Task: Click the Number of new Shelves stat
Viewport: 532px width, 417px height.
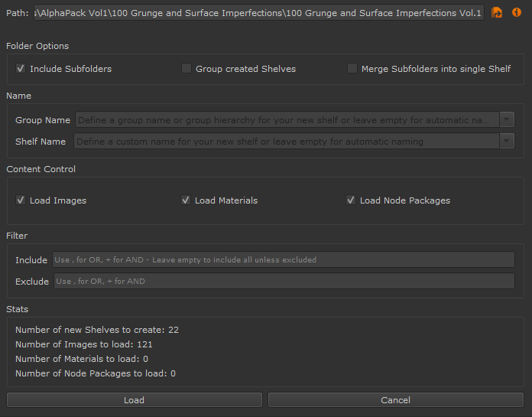Action: pos(97,330)
